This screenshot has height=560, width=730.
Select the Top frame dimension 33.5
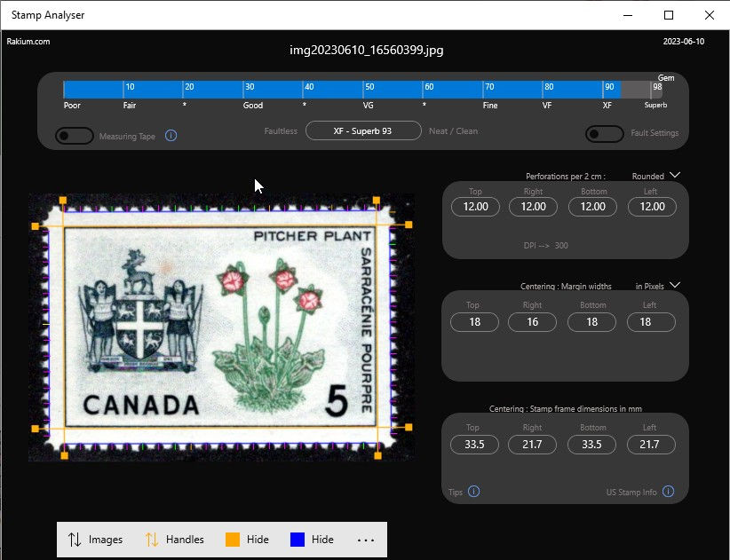tap(474, 445)
